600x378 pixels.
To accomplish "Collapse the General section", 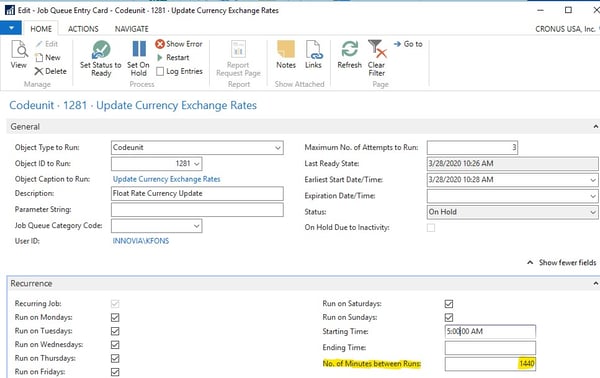I will coord(595,127).
